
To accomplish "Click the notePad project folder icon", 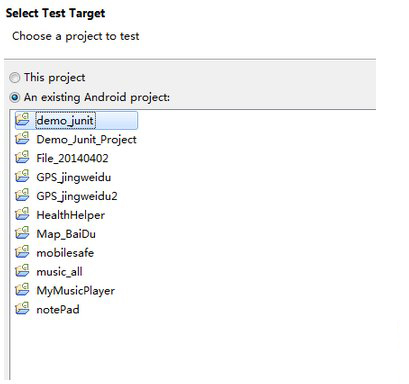I will tap(22, 309).
